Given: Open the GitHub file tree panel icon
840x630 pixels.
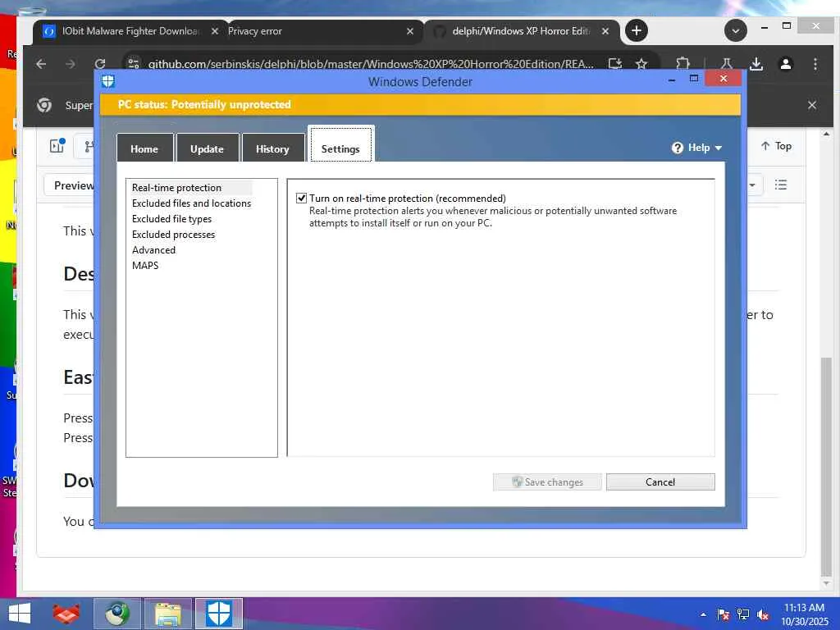Looking at the screenshot, I should tap(57, 146).
